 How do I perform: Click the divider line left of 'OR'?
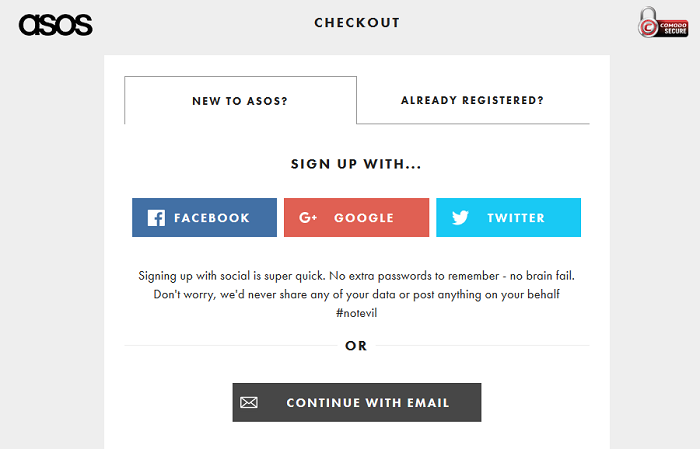[228, 346]
